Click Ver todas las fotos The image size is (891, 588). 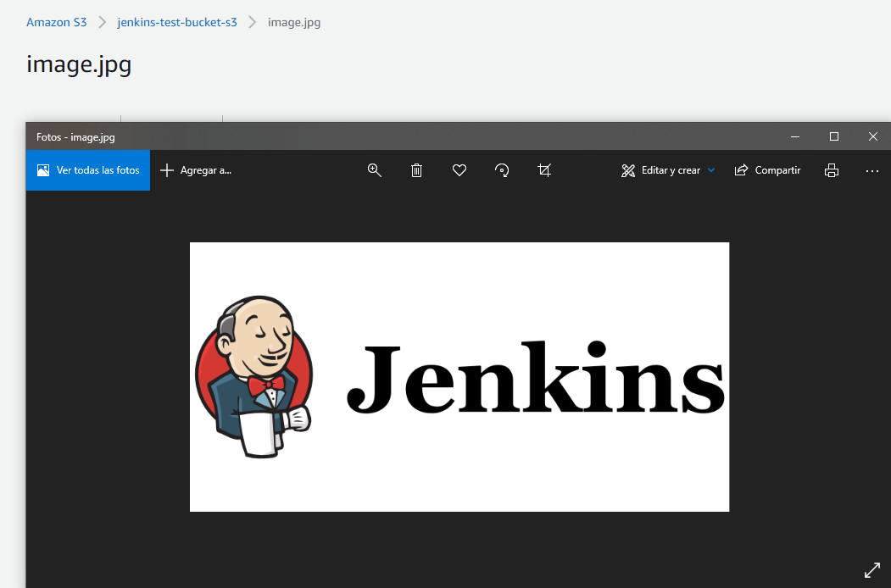87,169
